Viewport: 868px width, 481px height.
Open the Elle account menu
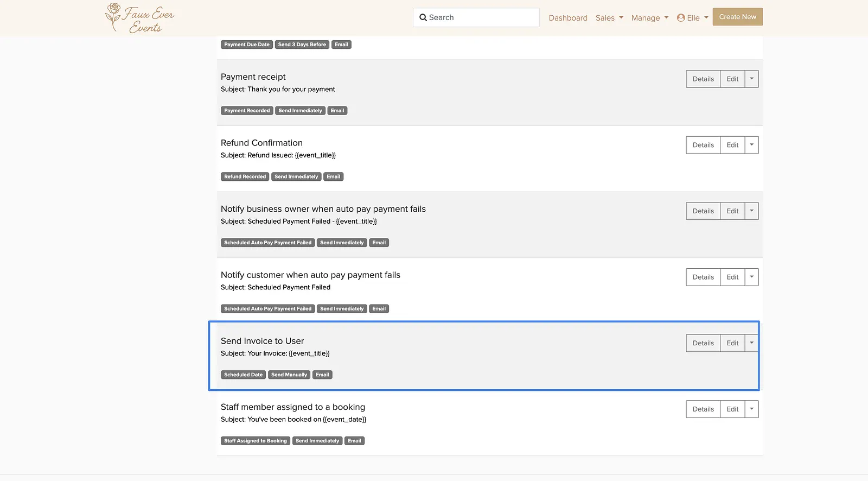click(693, 18)
